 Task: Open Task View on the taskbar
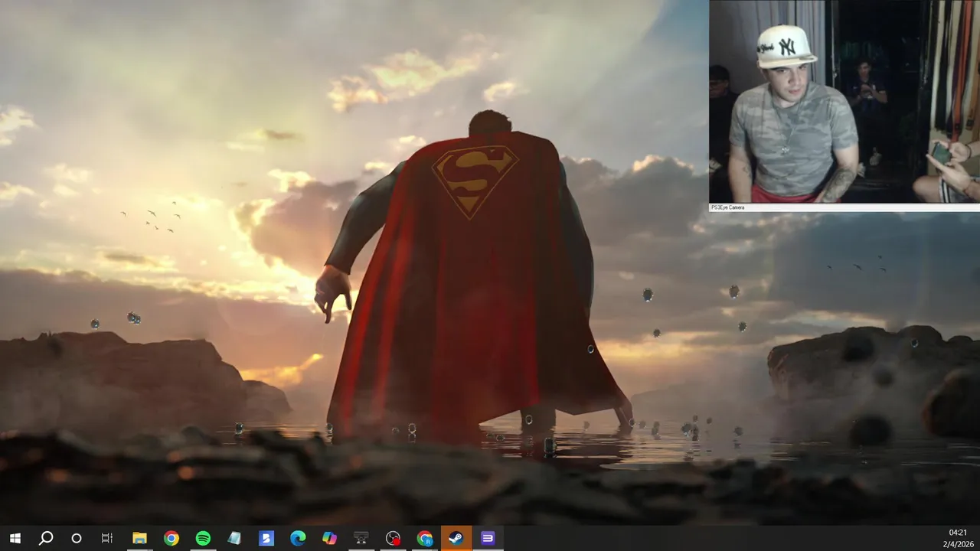(x=107, y=539)
